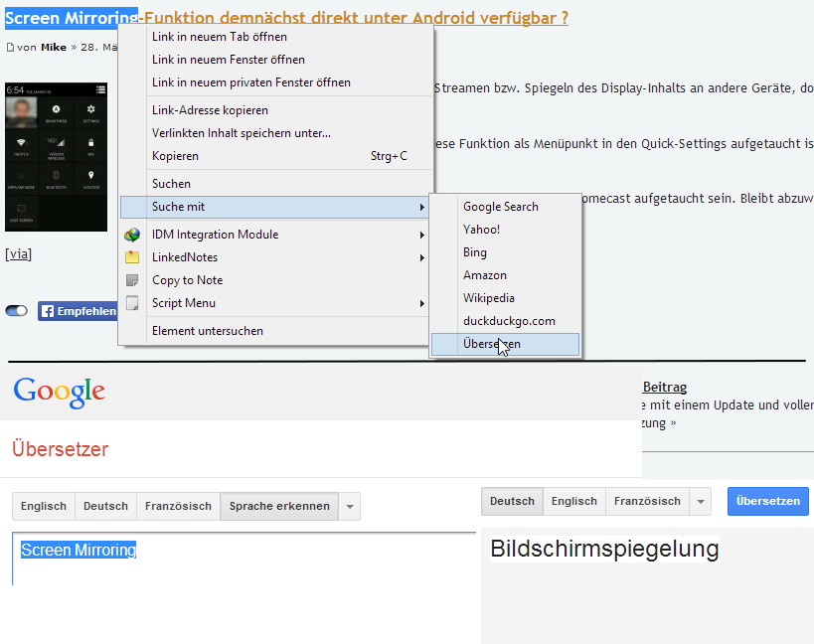The height and width of the screenshot is (644, 814).
Task: Click the Facebook Empfehlen button
Action: (x=78, y=311)
